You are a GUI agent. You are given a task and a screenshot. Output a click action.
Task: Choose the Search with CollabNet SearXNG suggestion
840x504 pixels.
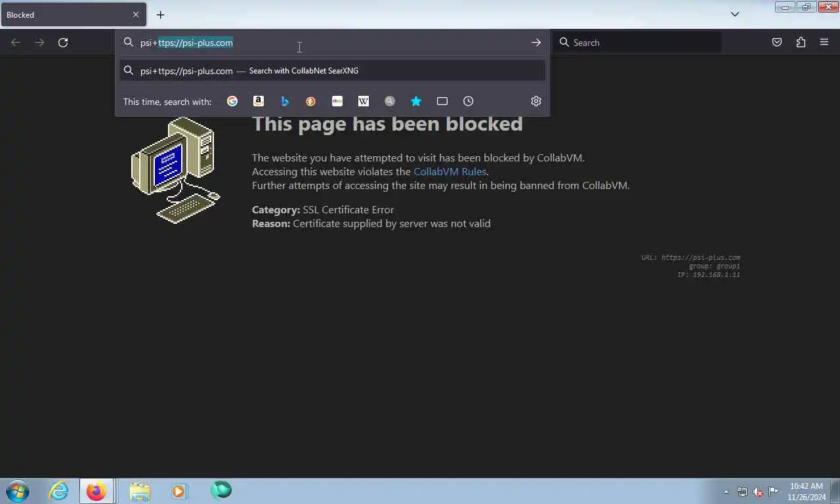(x=332, y=71)
